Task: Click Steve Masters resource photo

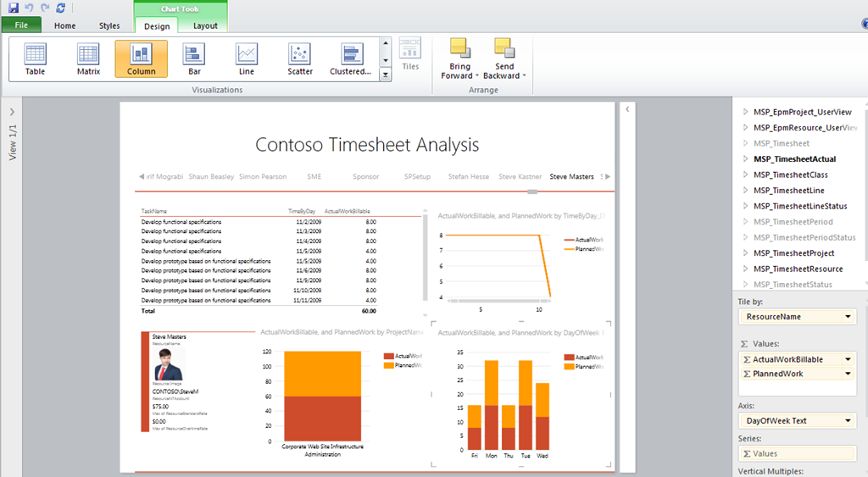Action: point(169,364)
